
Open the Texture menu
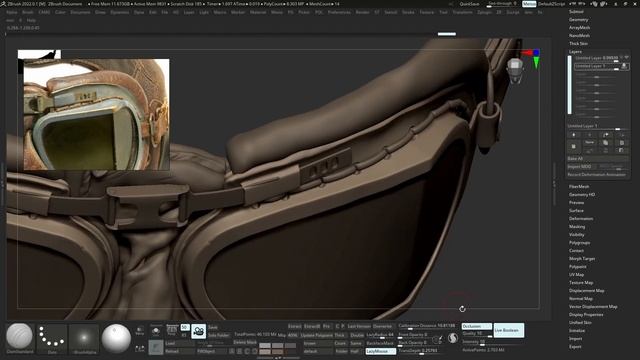point(427,12)
